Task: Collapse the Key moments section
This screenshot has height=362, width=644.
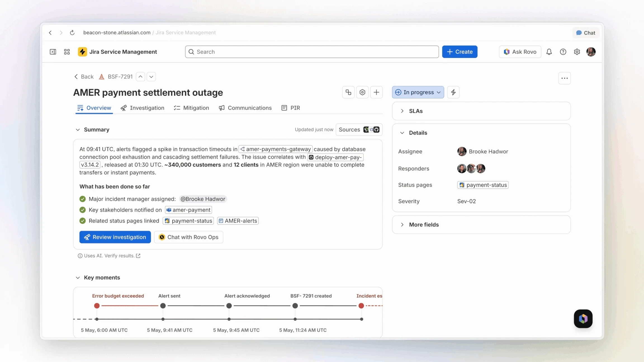Action: pos(78,278)
